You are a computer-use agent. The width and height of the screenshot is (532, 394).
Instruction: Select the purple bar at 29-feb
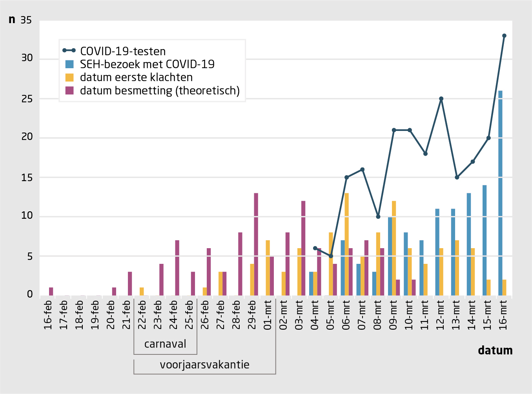[256, 244]
